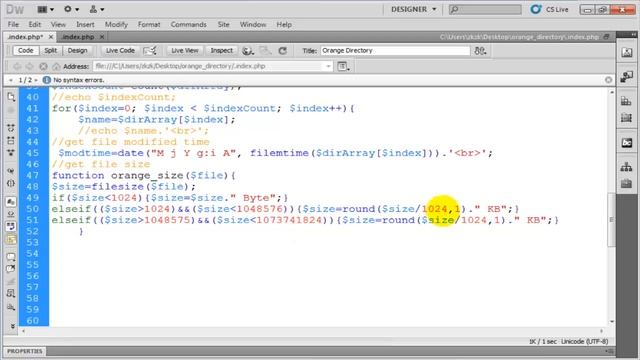
Task: Open the Layout dropdown in the application bar
Action: [45, 9]
